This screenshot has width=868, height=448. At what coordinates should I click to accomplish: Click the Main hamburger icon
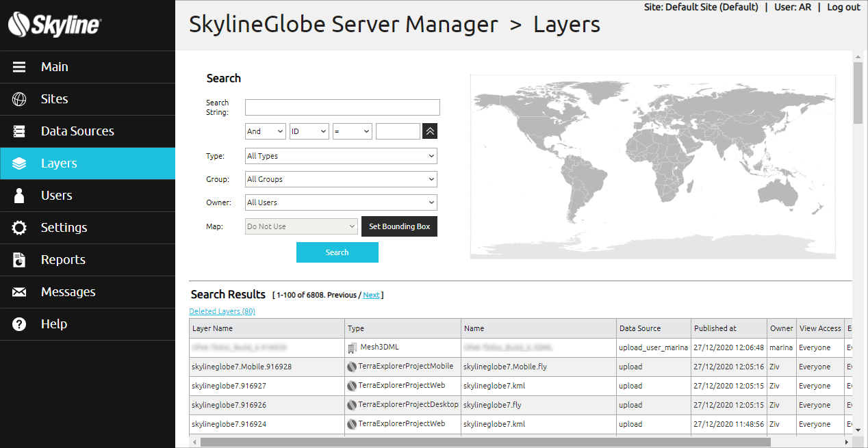click(19, 67)
